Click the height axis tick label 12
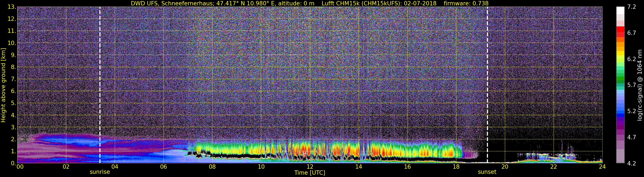 [12, 19]
